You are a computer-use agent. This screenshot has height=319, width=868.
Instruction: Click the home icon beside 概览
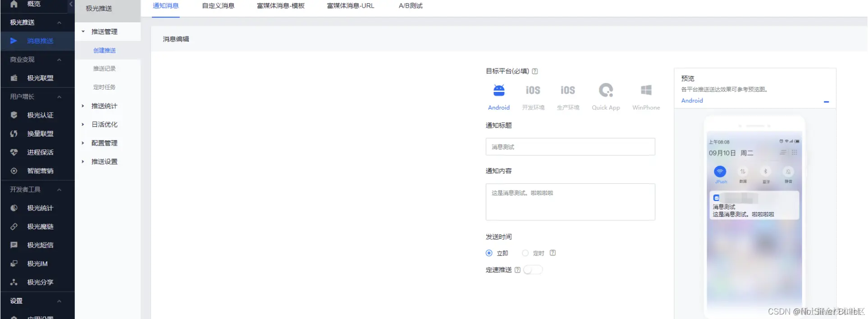(x=14, y=4)
